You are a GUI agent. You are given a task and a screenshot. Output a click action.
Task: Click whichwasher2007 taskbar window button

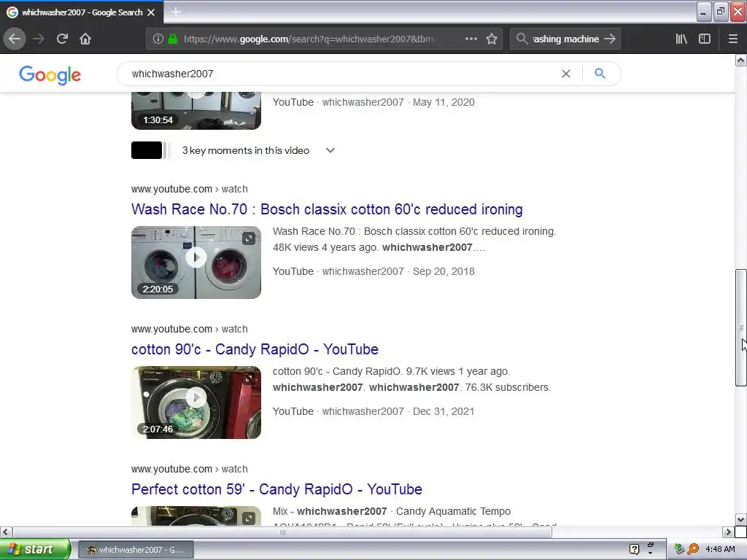pos(136,550)
